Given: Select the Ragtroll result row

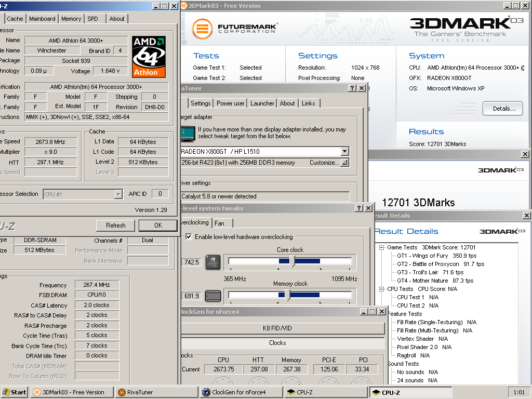Looking at the screenshot, I should [x=413, y=355].
